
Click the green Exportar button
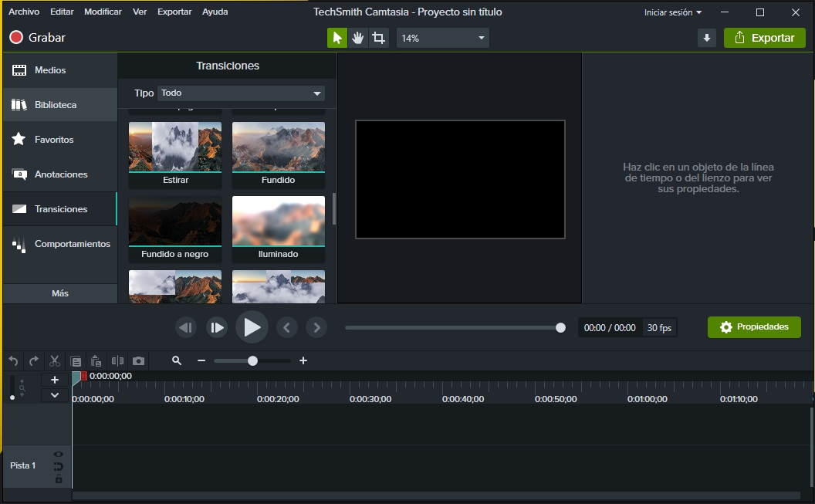tap(764, 37)
